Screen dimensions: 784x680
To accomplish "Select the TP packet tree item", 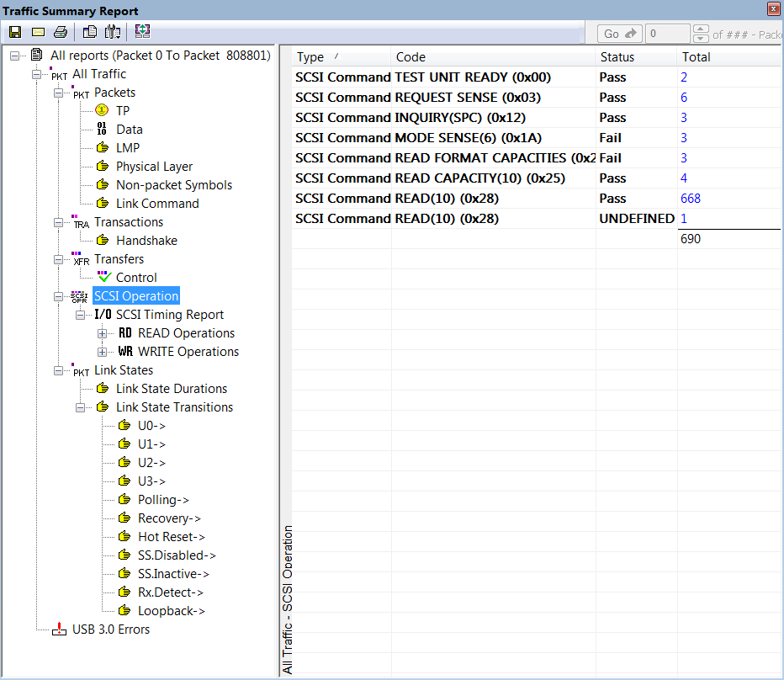I will coord(123,110).
